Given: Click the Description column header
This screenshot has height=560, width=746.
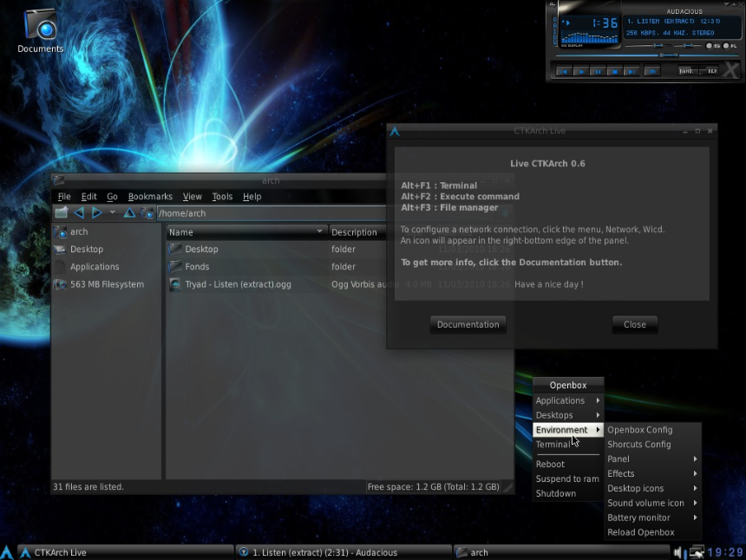Looking at the screenshot, I should click(x=357, y=232).
